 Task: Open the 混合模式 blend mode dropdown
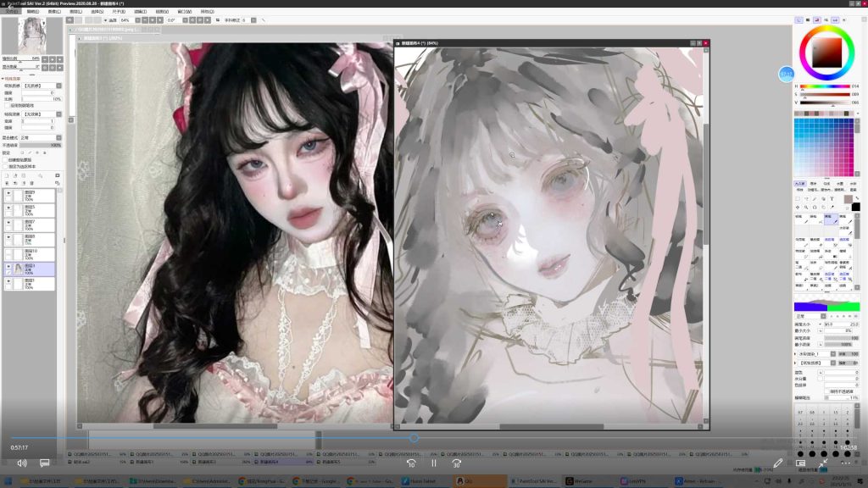tap(40, 136)
